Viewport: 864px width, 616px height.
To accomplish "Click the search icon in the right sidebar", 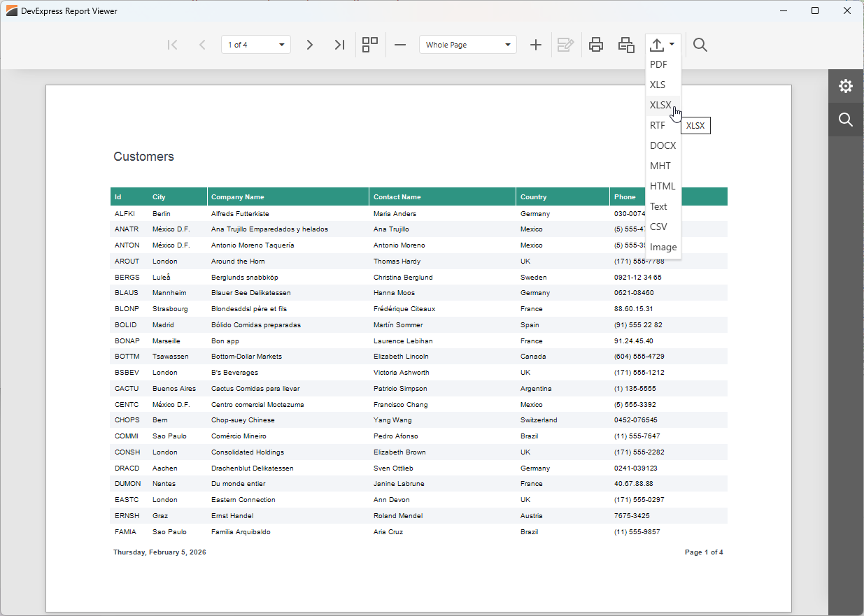I will point(846,120).
